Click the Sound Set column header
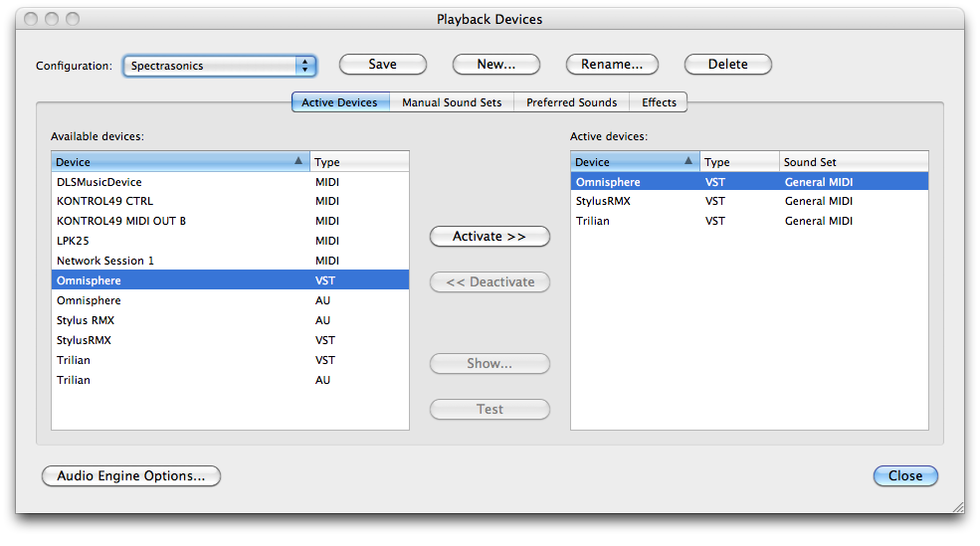This screenshot has height=546, width=980. (854, 162)
